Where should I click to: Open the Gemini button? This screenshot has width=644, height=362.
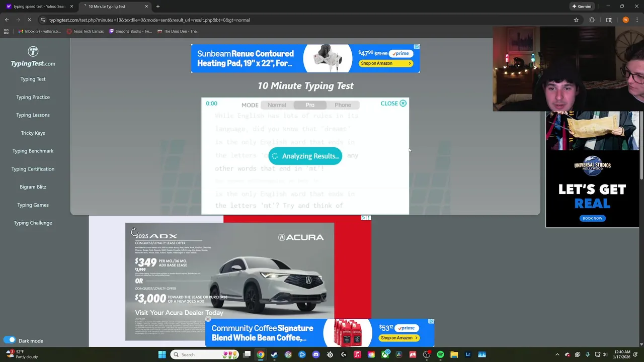coord(582,7)
